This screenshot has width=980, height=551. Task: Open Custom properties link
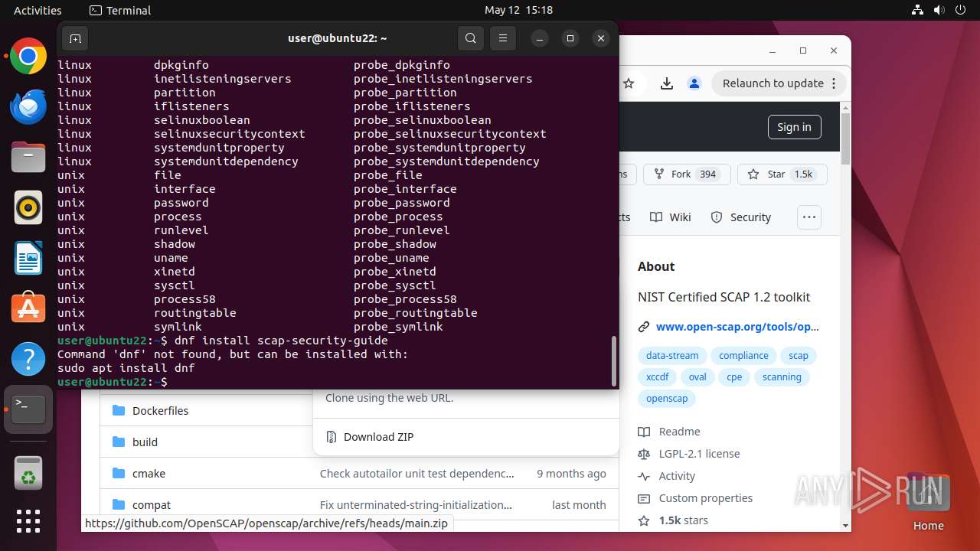705,498
